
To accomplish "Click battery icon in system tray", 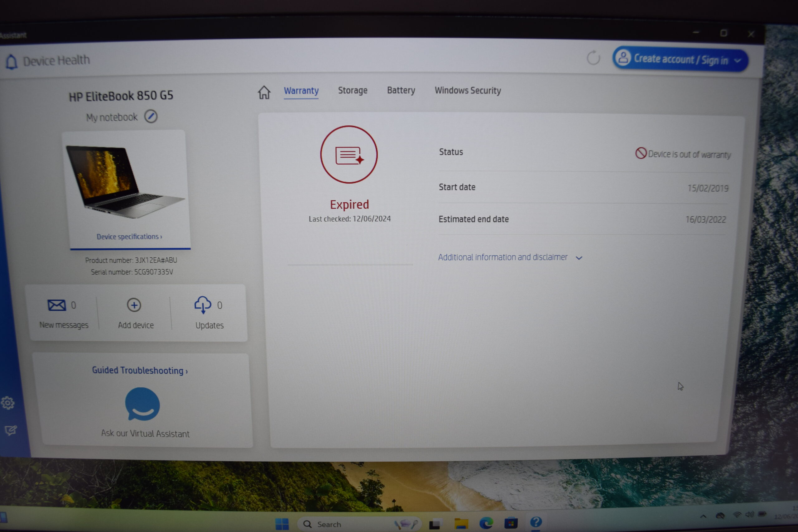I will click(x=762, y=514).
